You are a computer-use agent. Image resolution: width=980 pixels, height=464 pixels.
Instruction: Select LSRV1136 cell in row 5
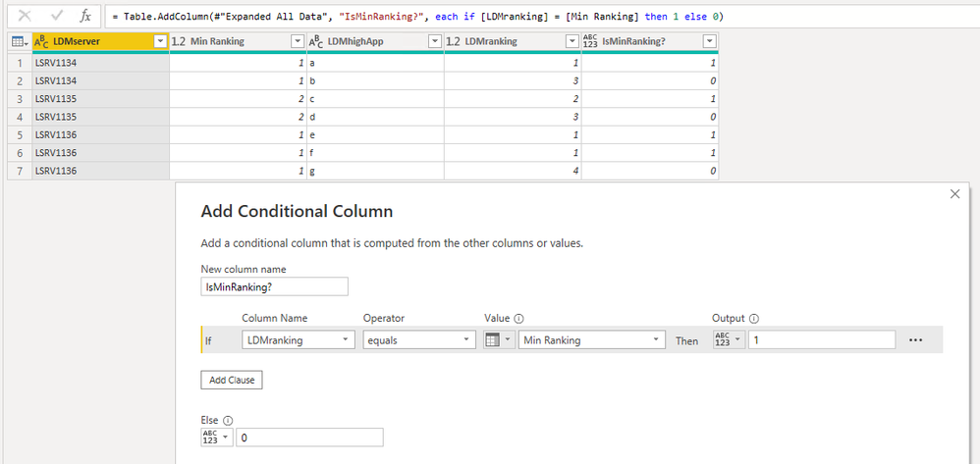(100, 135)
